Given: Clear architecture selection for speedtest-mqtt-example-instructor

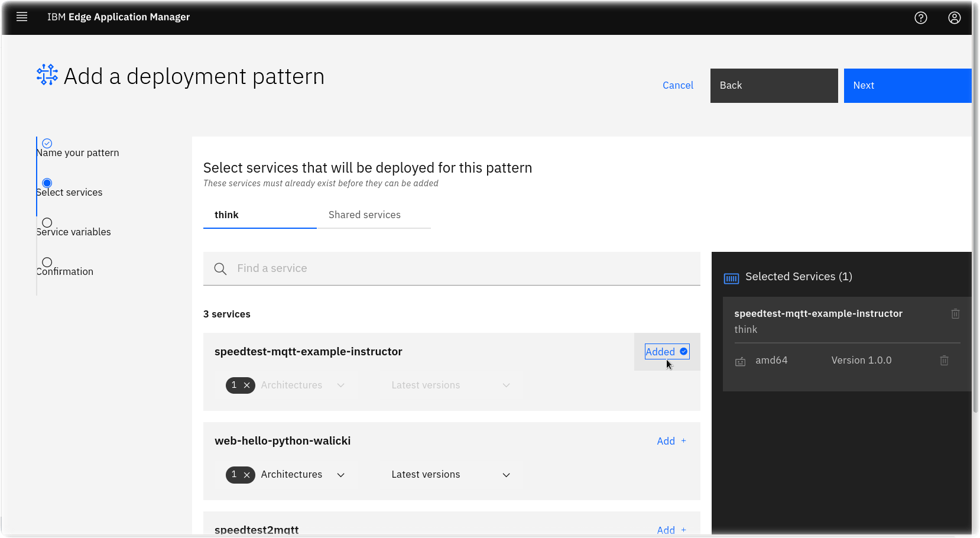Looking at the screenshot, I should [247, 385].
